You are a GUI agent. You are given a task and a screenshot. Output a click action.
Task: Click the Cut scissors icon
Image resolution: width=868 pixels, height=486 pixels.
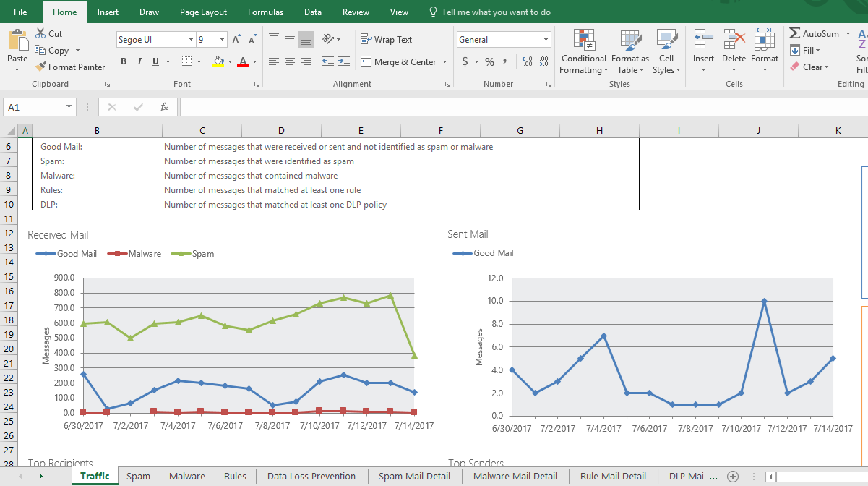tap(40, 34)
